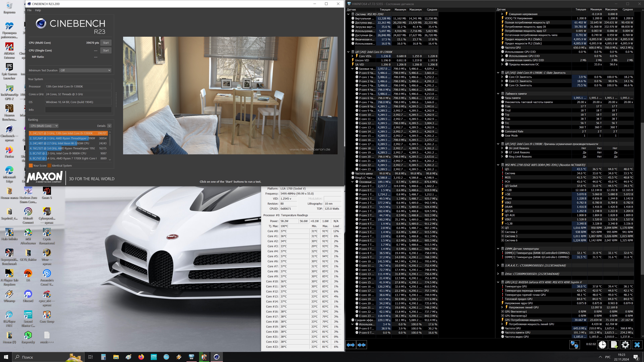Click the HWiNFO clock reset timer icon
This screenshot has width=644, height=362.
click(602, 345)
